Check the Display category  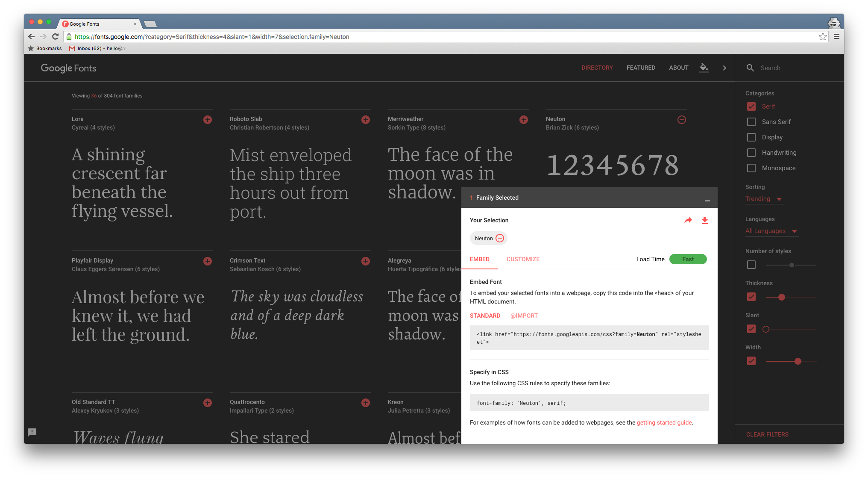coord(751,137)
